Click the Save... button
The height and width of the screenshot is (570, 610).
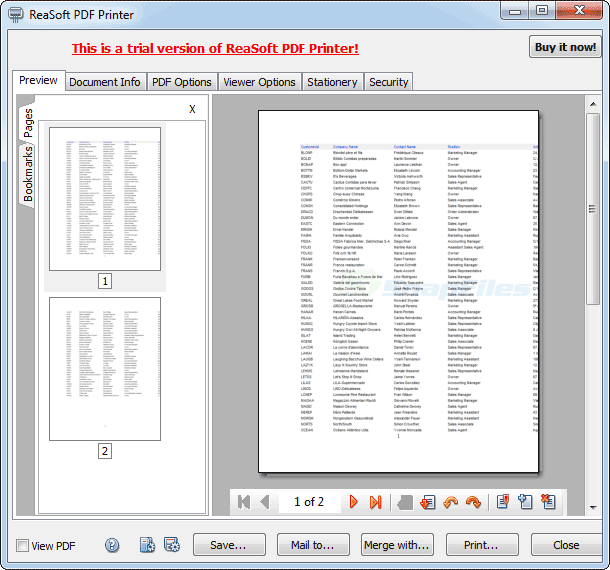[x=229, y=545]
